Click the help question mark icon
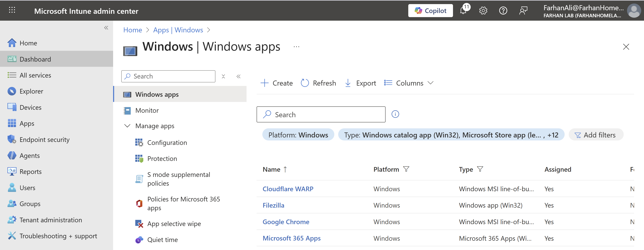 click(x=503, y=11)
